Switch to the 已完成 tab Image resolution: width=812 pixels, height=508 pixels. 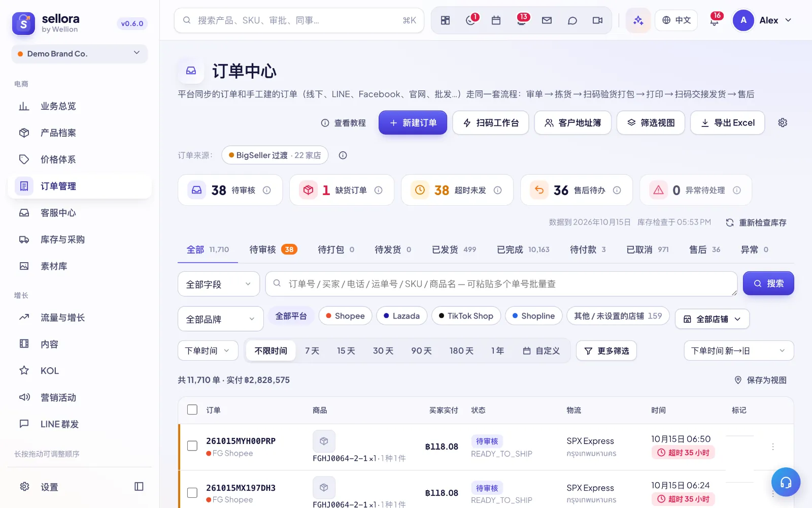point(523,249)
